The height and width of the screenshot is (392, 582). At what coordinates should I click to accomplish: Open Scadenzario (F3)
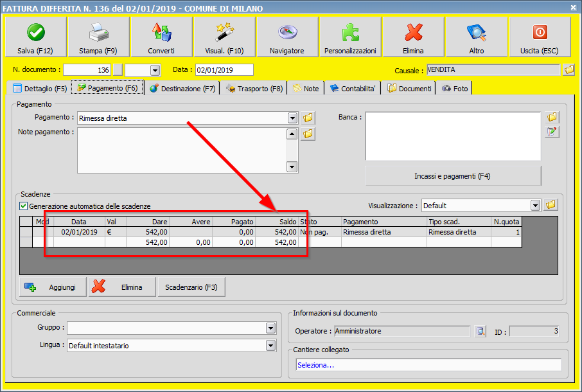click(x=191, y=287)
